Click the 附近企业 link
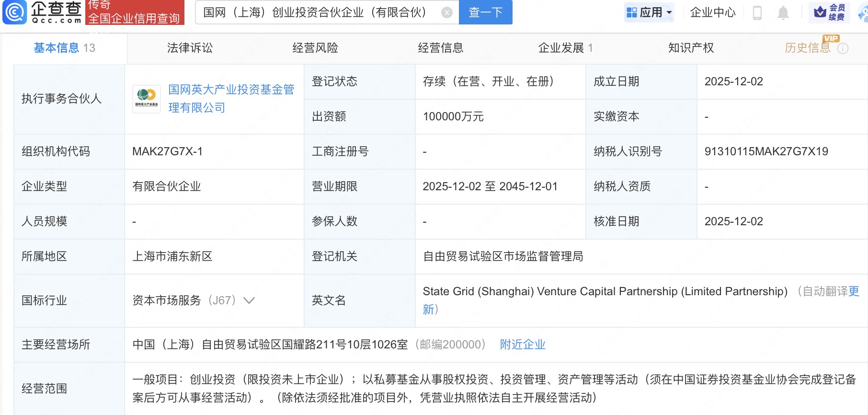This screenshot has width=868, height=415. (522, 345)
